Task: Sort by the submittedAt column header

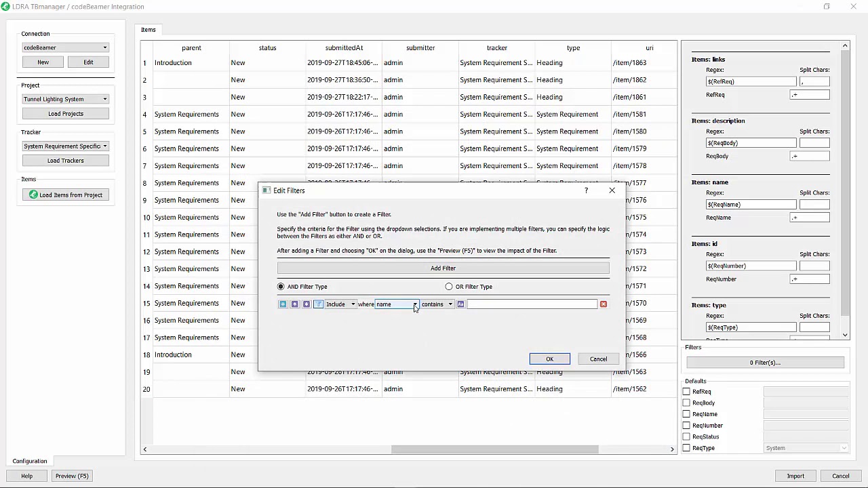Action: click(x=344, y=48)
